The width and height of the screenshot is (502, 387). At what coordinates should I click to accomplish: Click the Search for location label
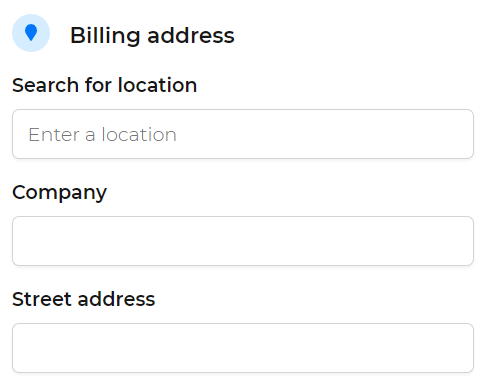pyautogui.click(x=105, y=85)
